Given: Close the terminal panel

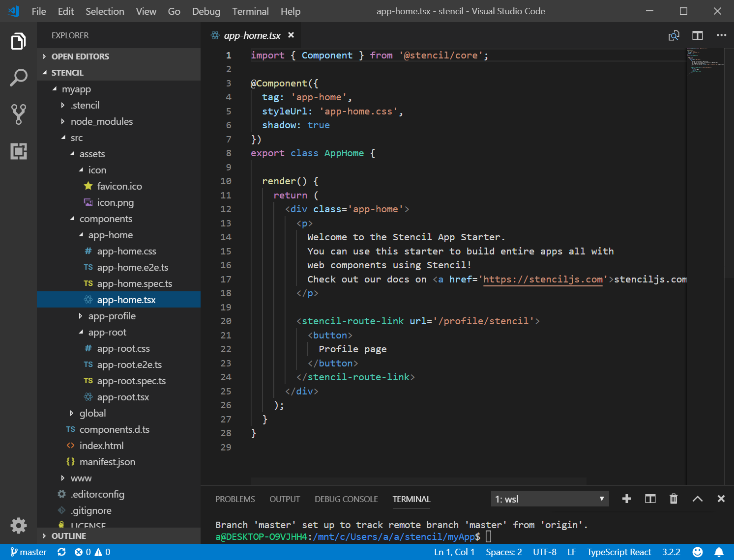Looking at the screenshot, I should click(721, 499).
